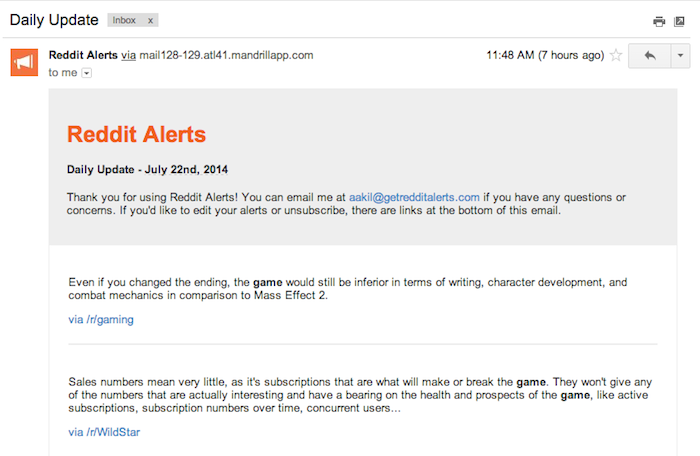
Task: Click the Inbox label tag
Action: [x=124, y=21]
